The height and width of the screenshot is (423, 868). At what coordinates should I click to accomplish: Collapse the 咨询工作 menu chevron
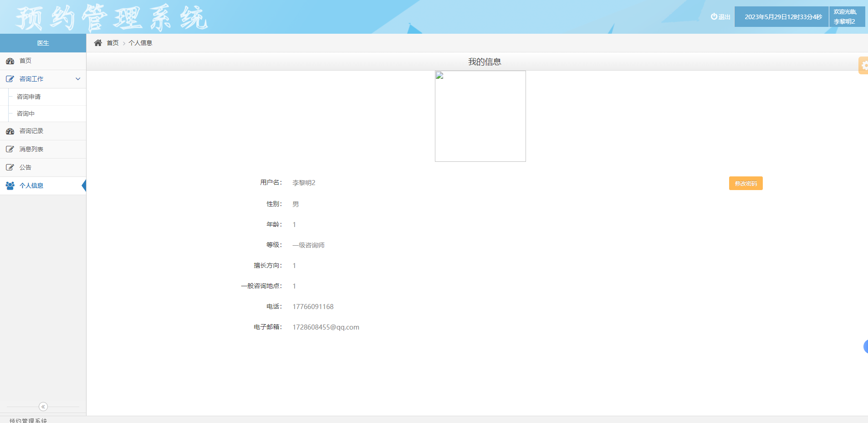[78, 79]
